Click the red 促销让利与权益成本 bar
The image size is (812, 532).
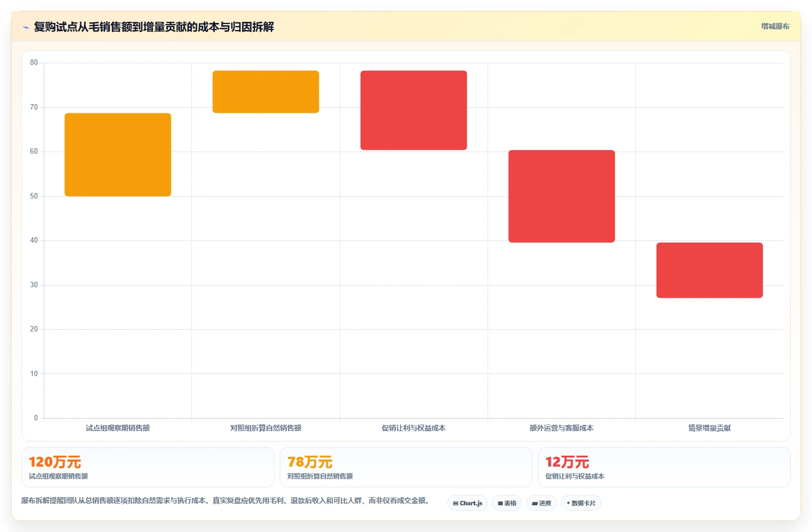413,110
